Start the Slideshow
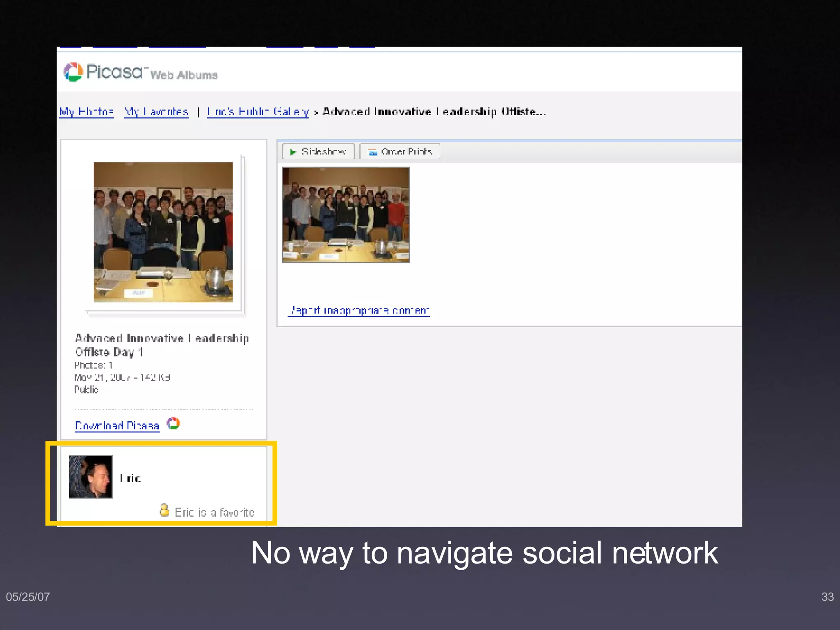The image size is (840, 630). click(x=318, y=151)
